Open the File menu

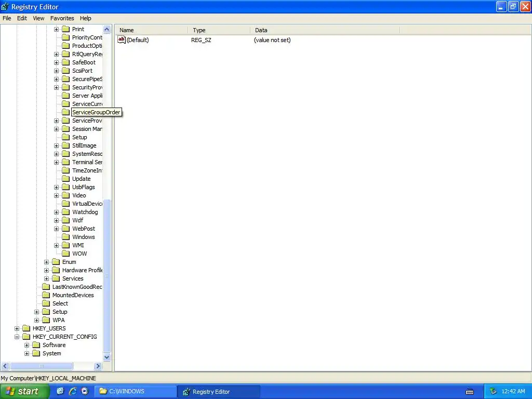[x=7, y=18]
